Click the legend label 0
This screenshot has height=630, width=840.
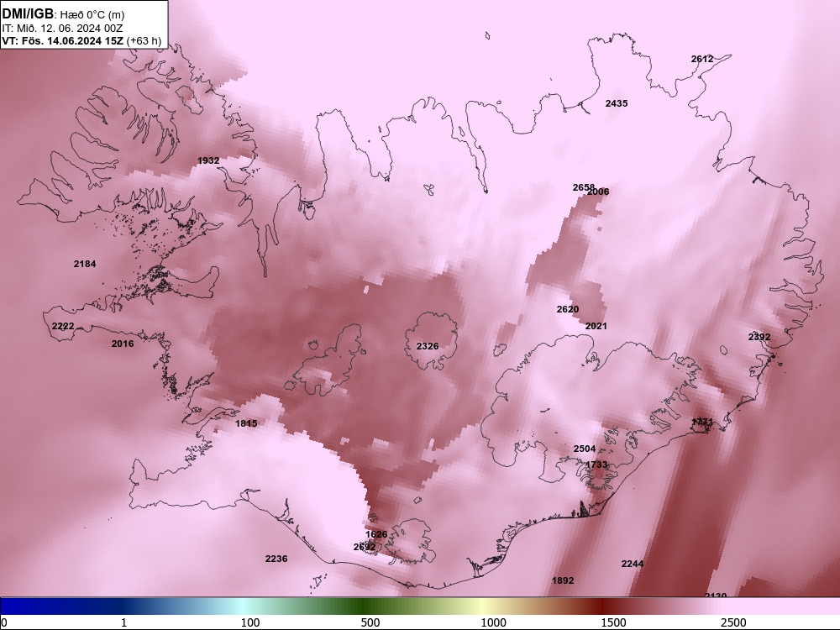(4, 622)
